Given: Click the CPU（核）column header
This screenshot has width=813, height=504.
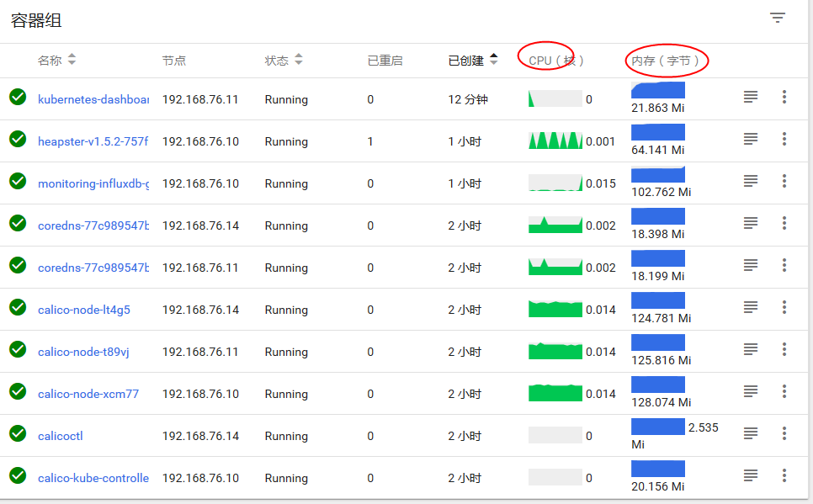Looking at the screenshot, I should click(x=555, y=61).
